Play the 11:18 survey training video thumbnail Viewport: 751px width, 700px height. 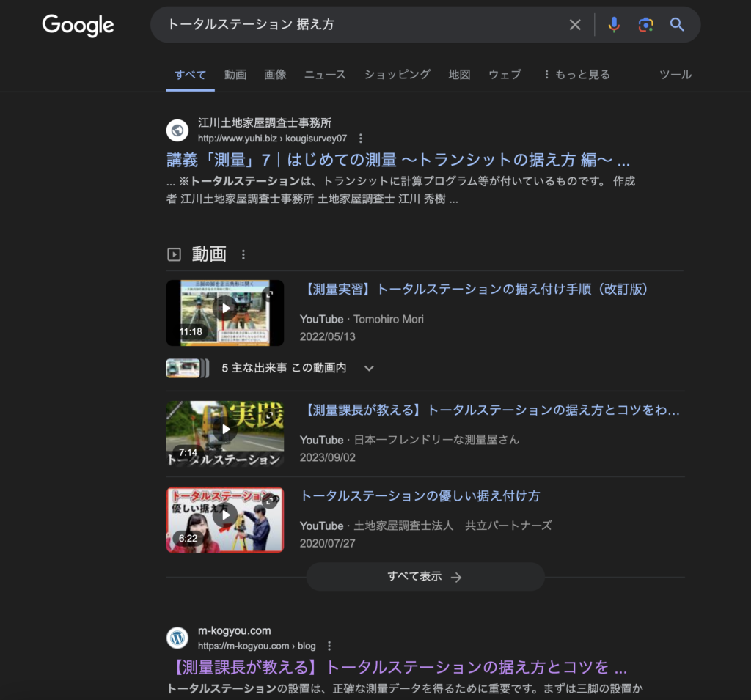[x=224, y=313]
